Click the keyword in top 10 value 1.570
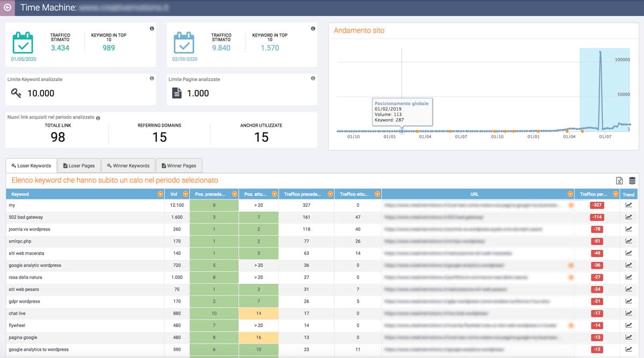This screenshot has width=644, height=358. coord(270,48)
